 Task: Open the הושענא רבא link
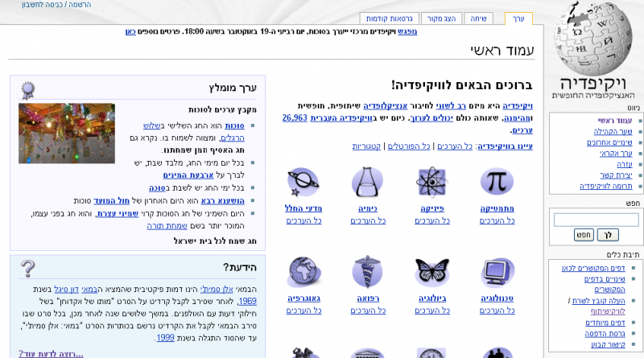tap(223, 201)
